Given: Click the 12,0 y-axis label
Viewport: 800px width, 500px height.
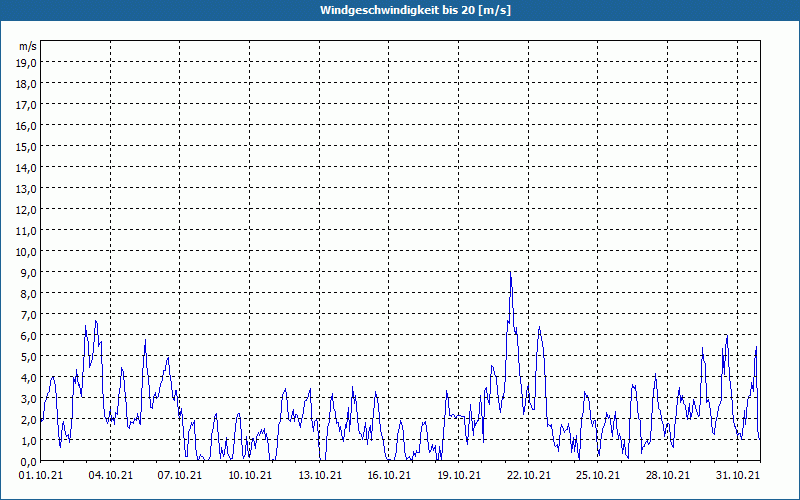Looking at the screenshot, I should [27, 210].
